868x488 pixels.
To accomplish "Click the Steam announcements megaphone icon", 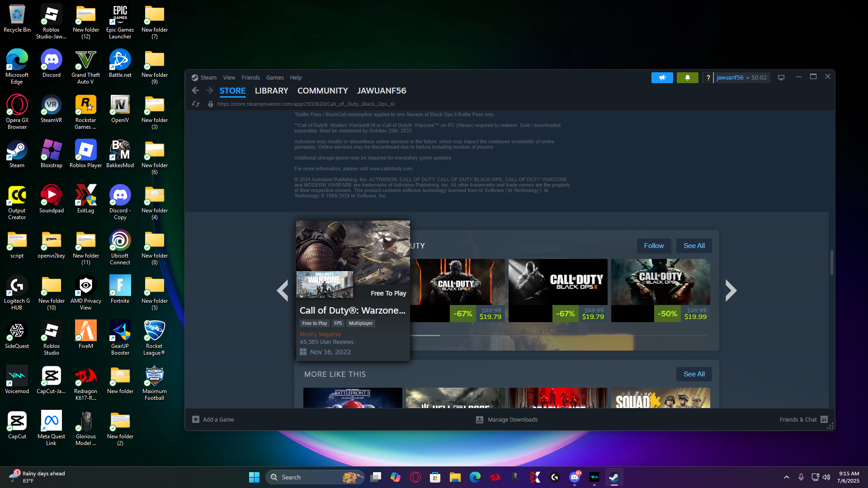I will (662, 78).
